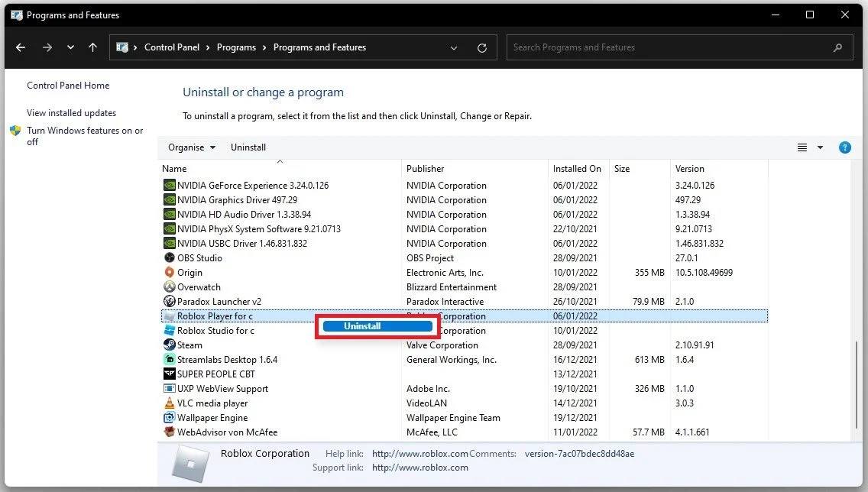Click the Overwatch icon
Image resolution: width=868 pixels, height=492 pixels.
[x=170, y=286]
